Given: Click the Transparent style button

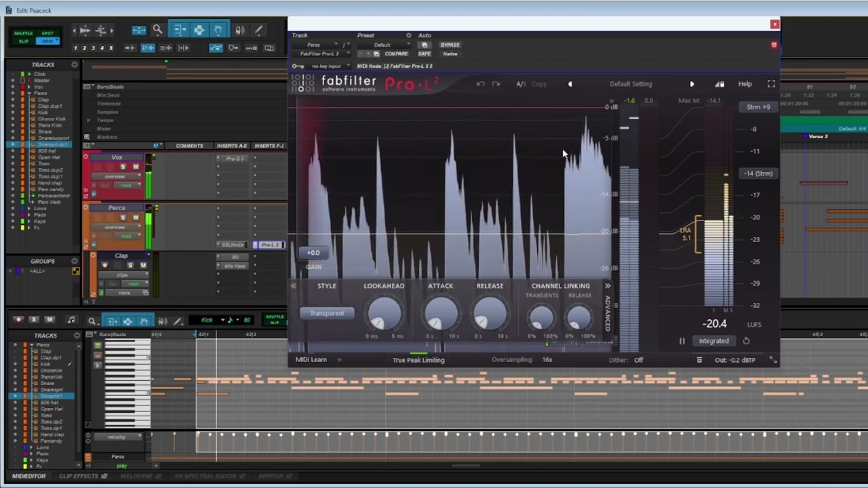Looking at the screenshot, I should (327, 313).
